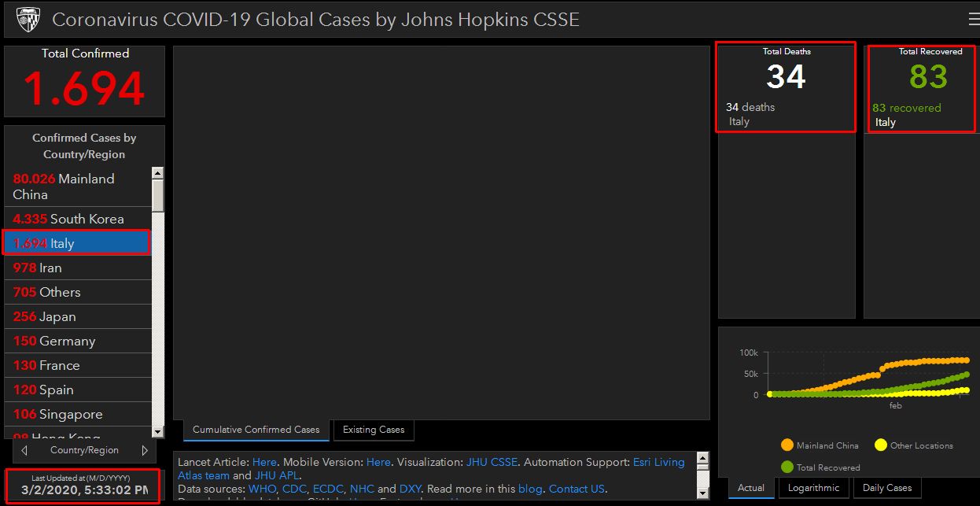The height and width of the screenshot is (506, 980).
Task: Open the WHO data source link
Action: [x=261, y=489]
